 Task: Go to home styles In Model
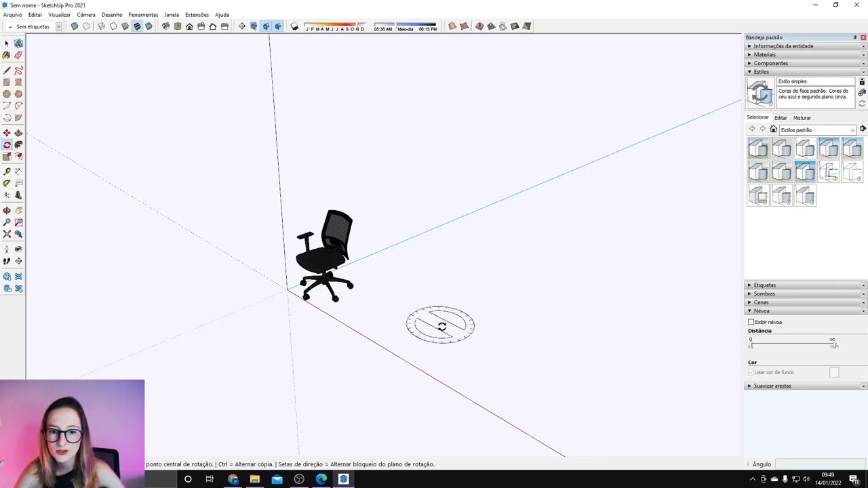pos(773,129)
